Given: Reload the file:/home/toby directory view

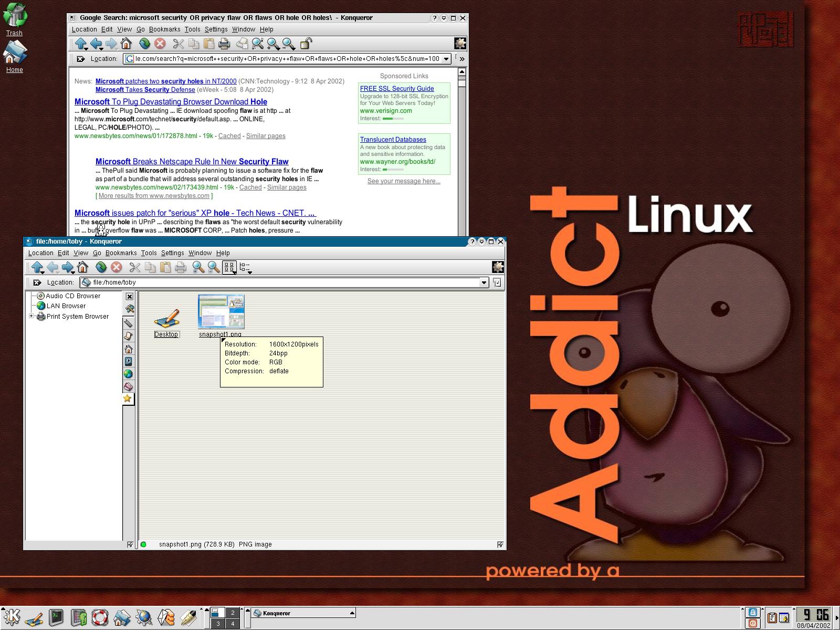Looking at the screenshot, I should pyautogui.click(x=101, y=268).
